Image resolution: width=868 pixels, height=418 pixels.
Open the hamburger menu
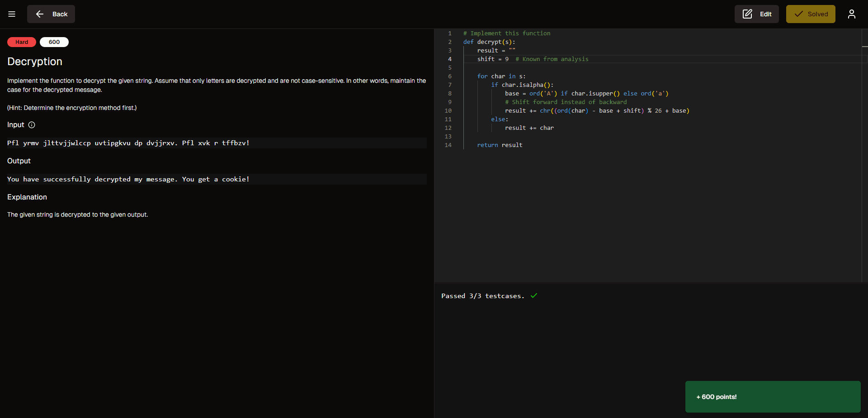pyautogui.click(x=12, y=14)
